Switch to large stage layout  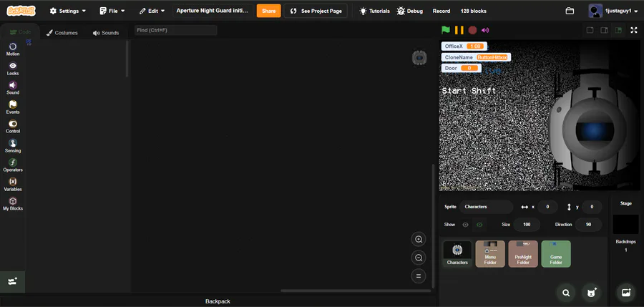point(604,30)
